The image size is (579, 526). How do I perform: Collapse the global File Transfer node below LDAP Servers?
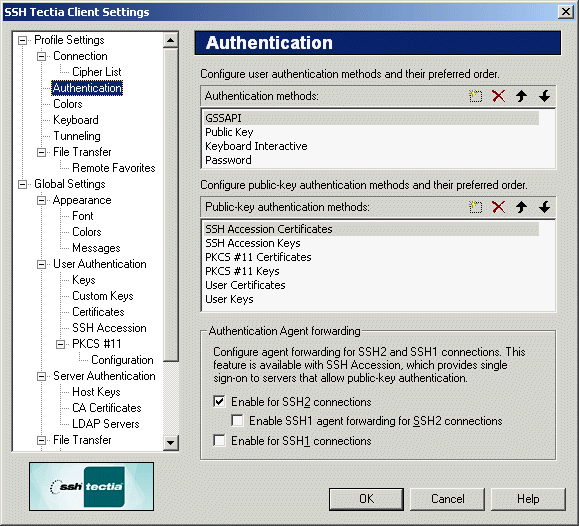click(x=41, y=440)
